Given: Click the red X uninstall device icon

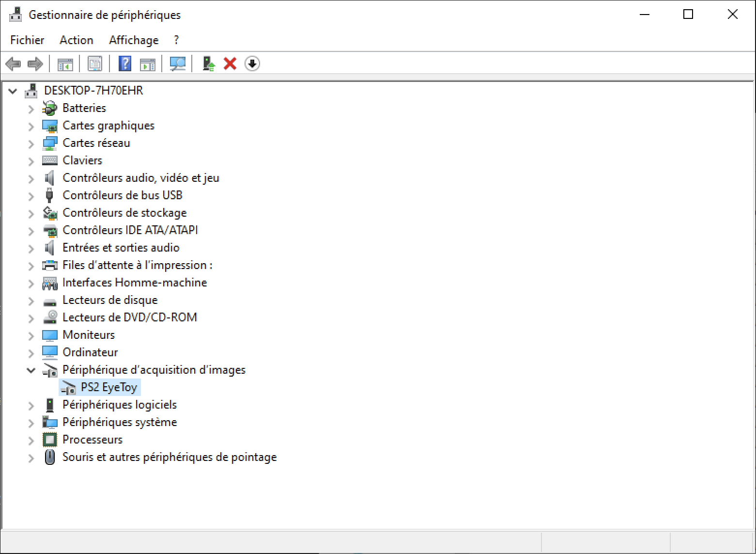Looking at the screenshot, I should pyautogui.click(x=230, y=63).
